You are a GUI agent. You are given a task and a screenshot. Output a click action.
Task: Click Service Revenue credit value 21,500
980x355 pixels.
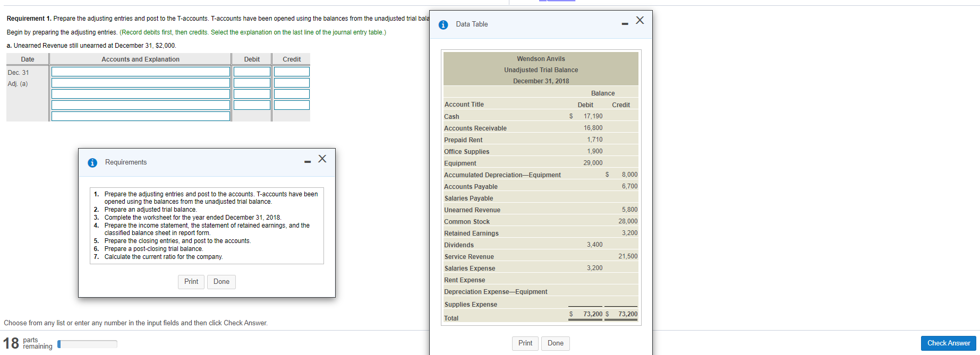tap(628, 256)
